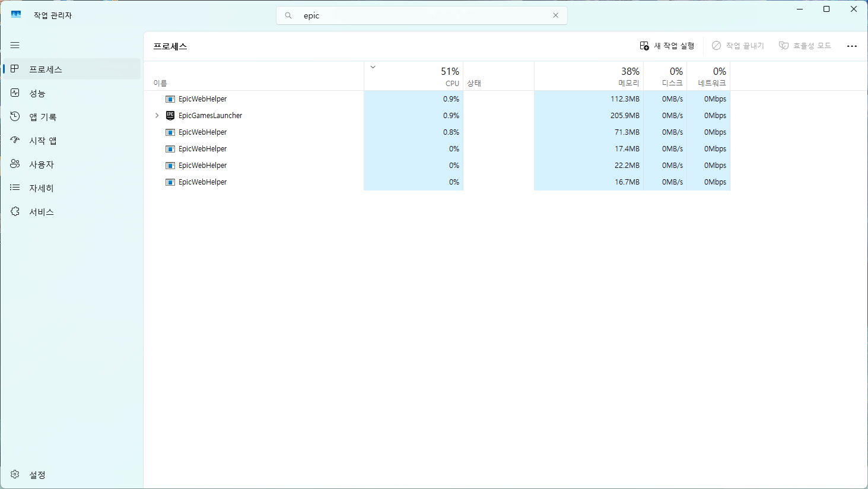Image resolution: width=868 pixels, height=489 pixels.
Task: Click the 사용자 people icon
Action: coord(15,164)
